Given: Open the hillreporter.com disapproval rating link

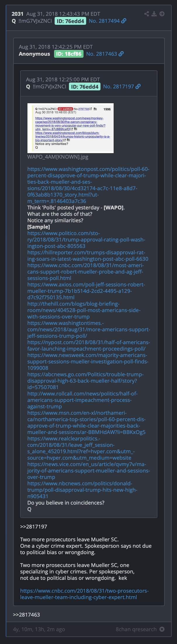Looking at the screenshot, I should click(x=88, y=256).
